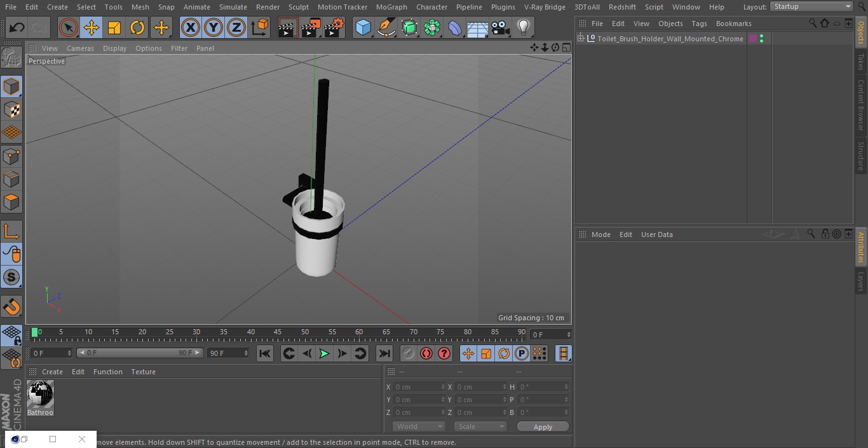Viewport: 868px width, 448px height.
Task: Open the viewport Display menu
Action: tap(114, 48)
